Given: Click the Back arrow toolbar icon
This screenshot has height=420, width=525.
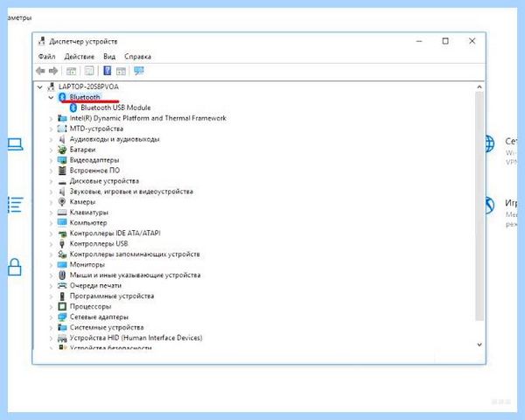Looking at the screenshot, I should pos(40,71).
